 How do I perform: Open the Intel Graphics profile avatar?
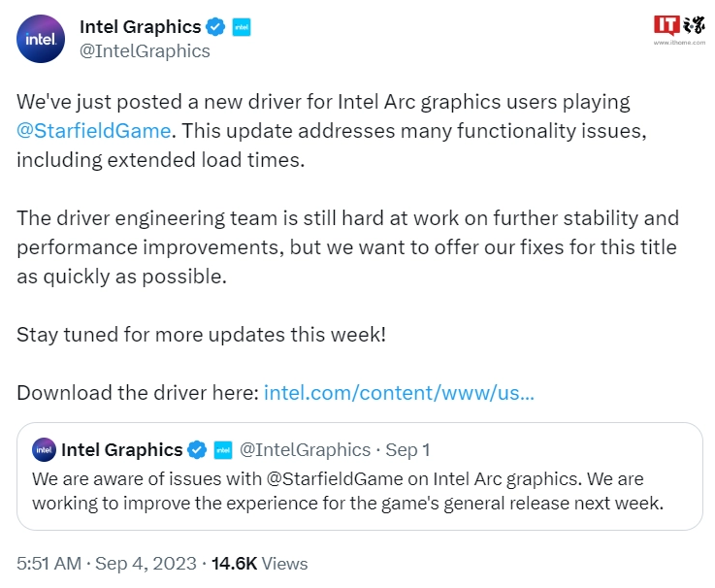tap(41, 39)
